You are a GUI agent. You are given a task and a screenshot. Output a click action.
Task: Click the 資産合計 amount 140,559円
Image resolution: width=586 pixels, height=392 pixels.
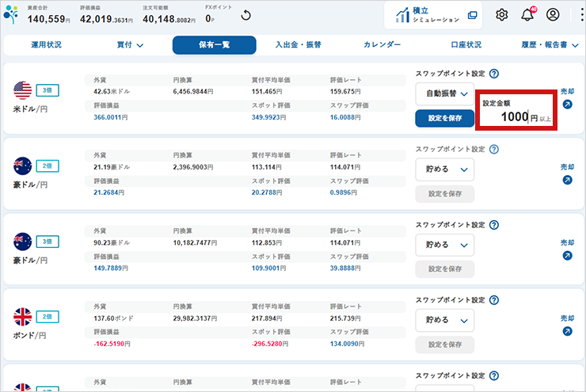(x=48, y=19)
